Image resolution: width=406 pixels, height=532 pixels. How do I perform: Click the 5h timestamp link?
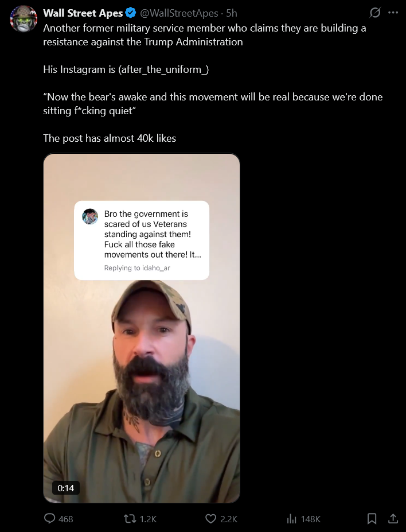click(x=232, y=13)
